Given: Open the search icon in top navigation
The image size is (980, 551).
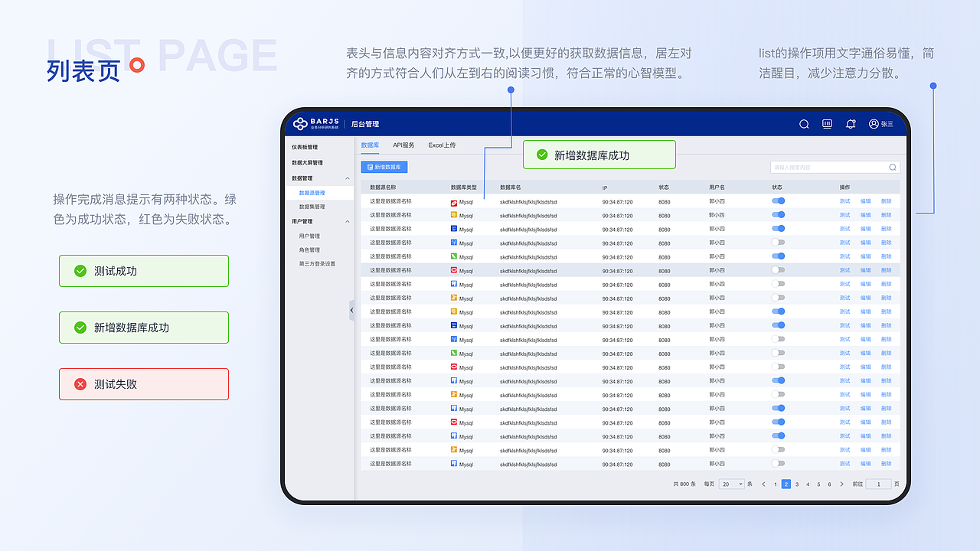Looking at the screenshot, I should point(803,123).
